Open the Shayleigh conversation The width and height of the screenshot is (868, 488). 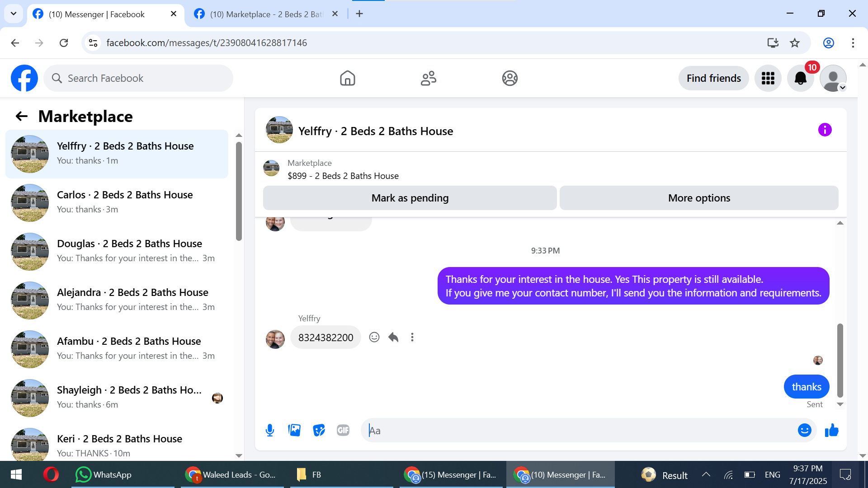(117, 398)
